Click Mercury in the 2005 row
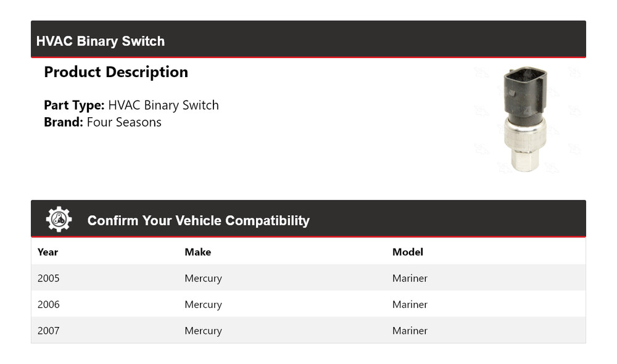The height and width of the screenshot is (364, 617). point(204,279)
